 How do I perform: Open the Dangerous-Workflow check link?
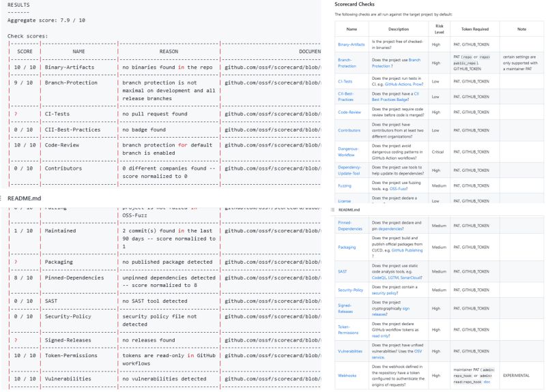pos(347,152)
